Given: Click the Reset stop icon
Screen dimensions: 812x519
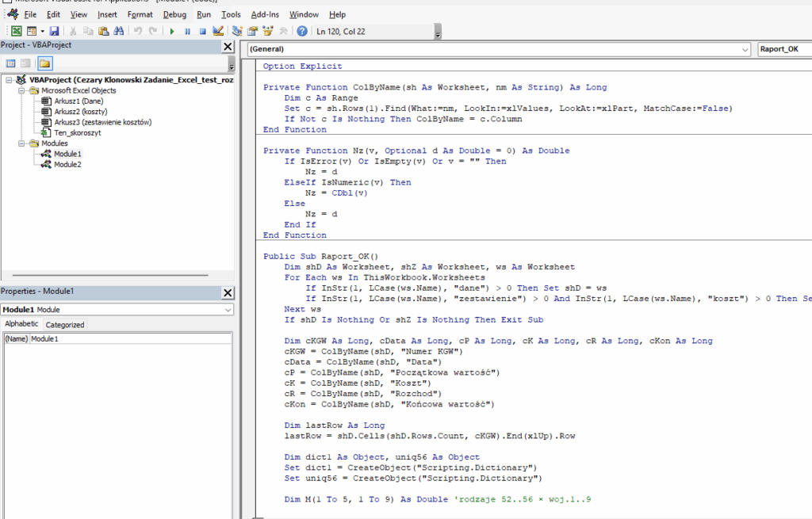Looking at the screenshot, I should coord(202,31).
